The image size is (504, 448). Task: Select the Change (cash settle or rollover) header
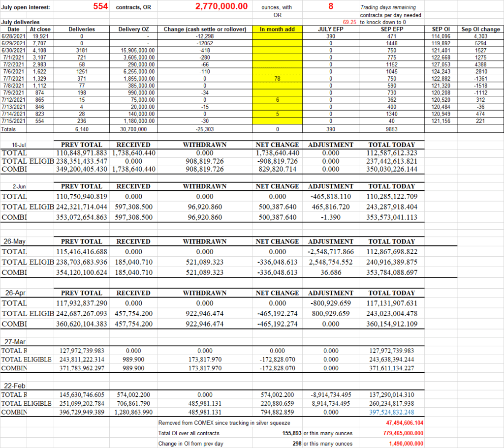click(205, 30)
